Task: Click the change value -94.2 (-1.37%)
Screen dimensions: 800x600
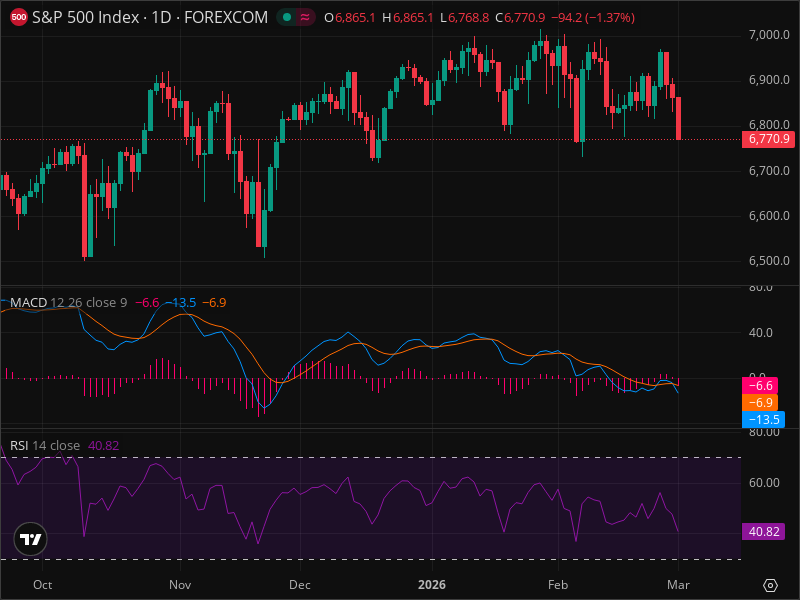Action: pyautogui.click(x=593, y=18)
